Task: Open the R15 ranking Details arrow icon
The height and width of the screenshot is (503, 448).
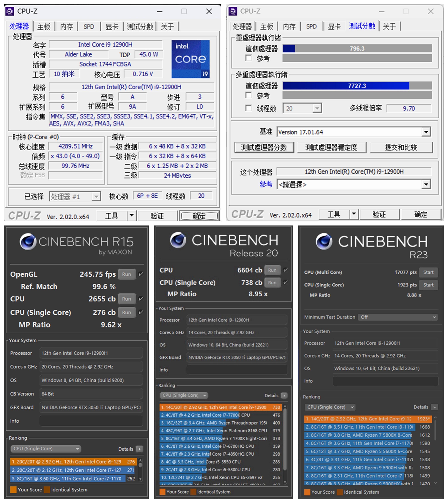Action: click(x=140, y=449)
